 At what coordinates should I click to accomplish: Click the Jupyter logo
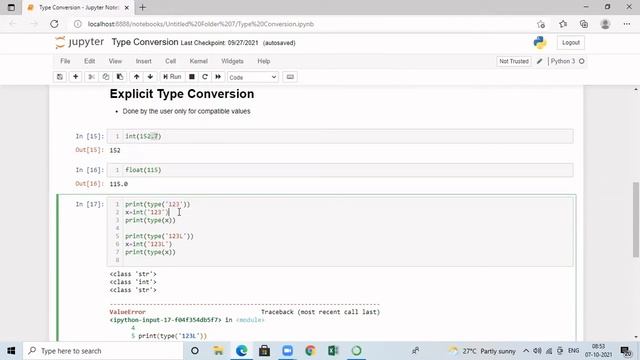(80, 42)
